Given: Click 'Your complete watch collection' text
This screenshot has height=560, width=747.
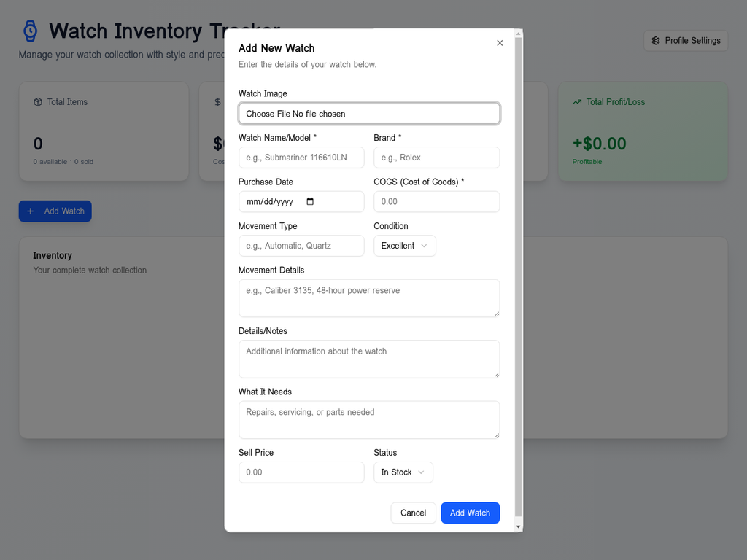Looking at the screenshot, I should pos(90,271).
